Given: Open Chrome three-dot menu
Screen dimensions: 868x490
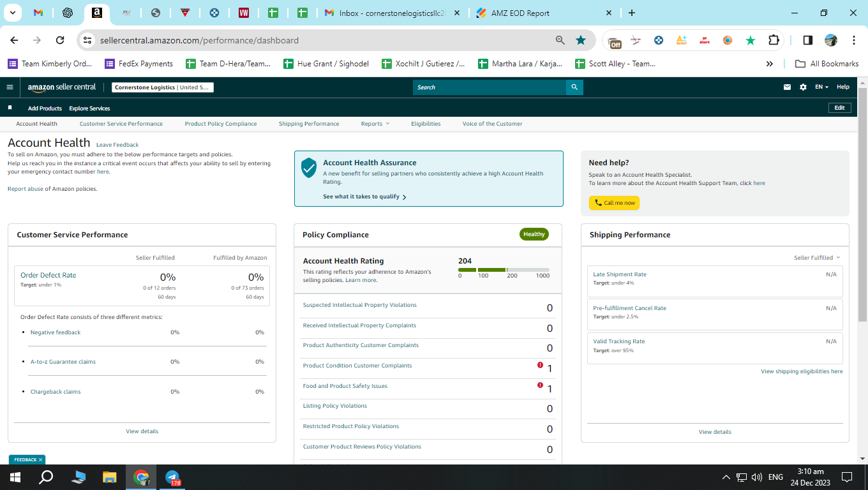Looking at the screenshot, I should point(854,40).
